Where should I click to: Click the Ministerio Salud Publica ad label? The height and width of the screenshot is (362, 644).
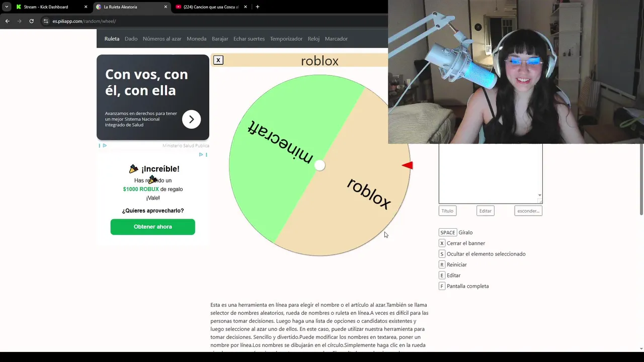[186, 146]
